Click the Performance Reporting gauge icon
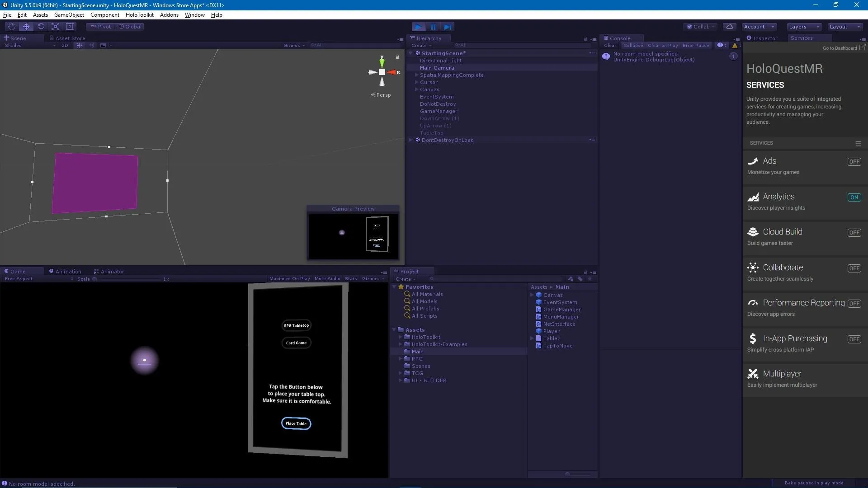 [753, 303]
